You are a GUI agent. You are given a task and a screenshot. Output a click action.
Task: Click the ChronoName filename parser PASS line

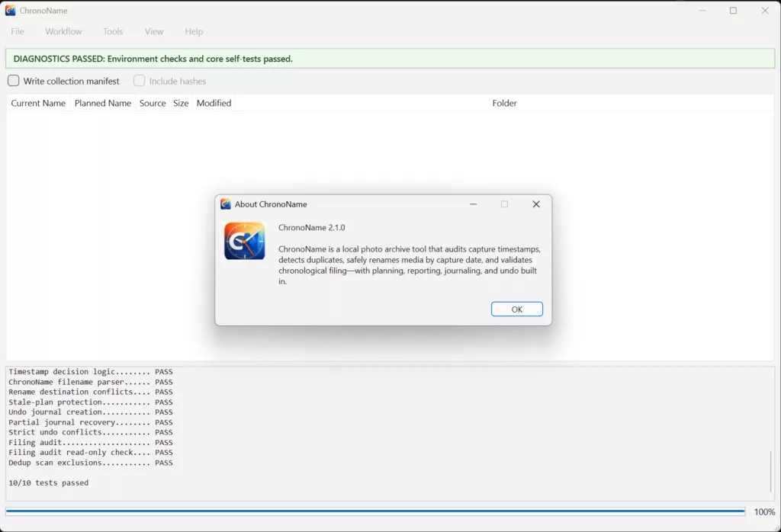tap(91, 382)
